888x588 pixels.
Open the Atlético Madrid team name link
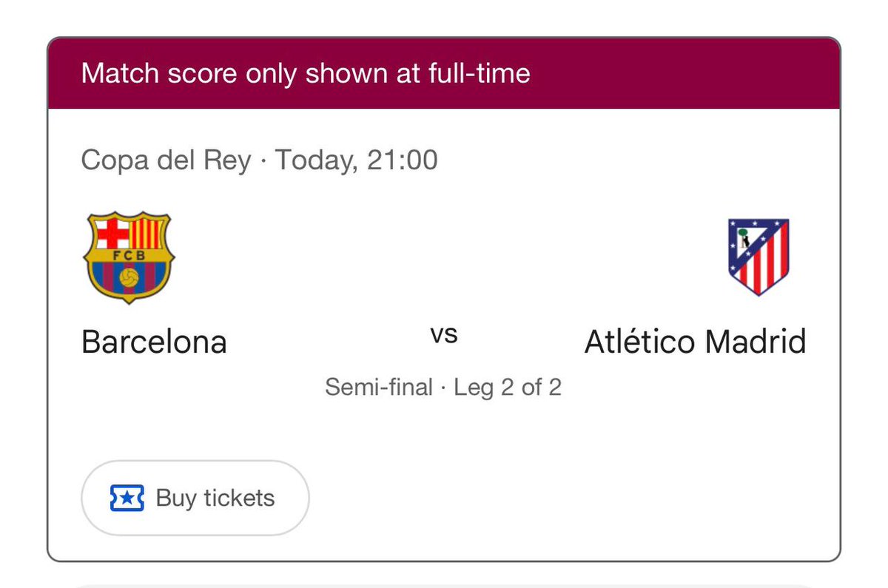tap(695, 342)
